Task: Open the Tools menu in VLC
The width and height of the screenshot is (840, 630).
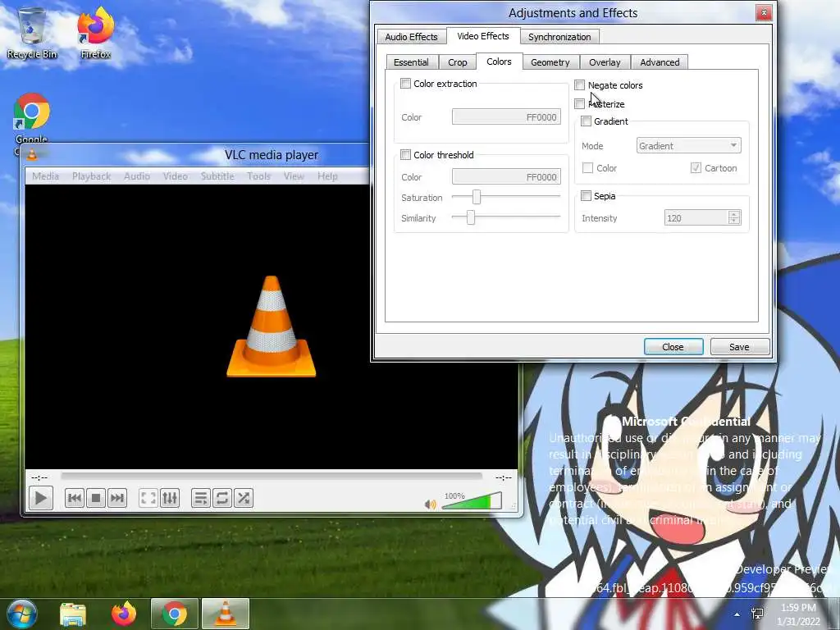Action: pos(258,176)
